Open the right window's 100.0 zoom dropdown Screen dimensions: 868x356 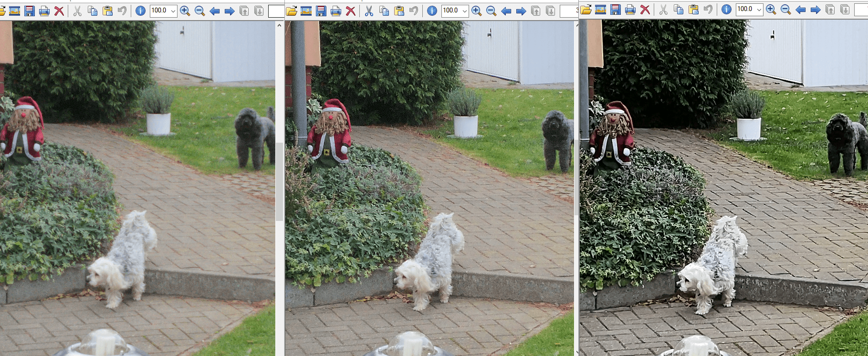point(759,10)
